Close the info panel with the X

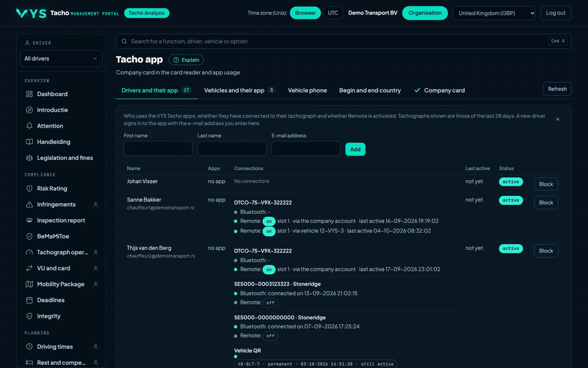[x=557, y=119]
